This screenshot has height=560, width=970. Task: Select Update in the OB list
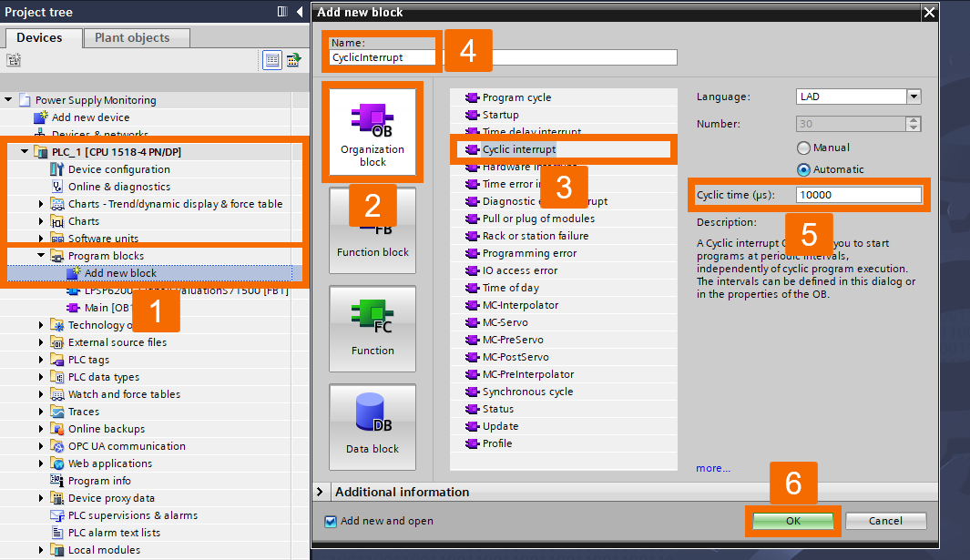point(500,426)
